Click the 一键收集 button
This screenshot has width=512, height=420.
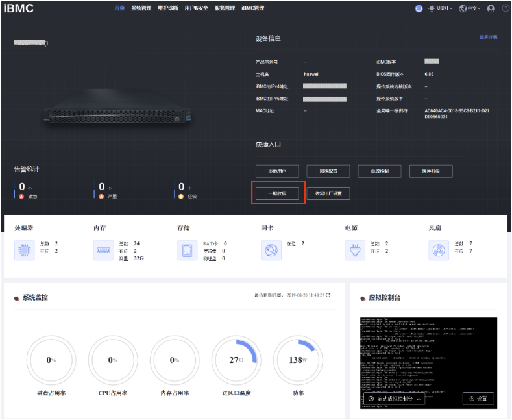276,193
